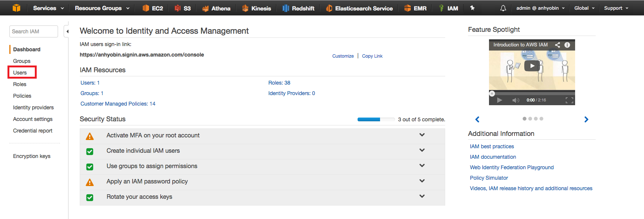Open the S3 service shortcut
This screenshot has height=219, width=644.
pyautogui.click(x=183, y=8)
